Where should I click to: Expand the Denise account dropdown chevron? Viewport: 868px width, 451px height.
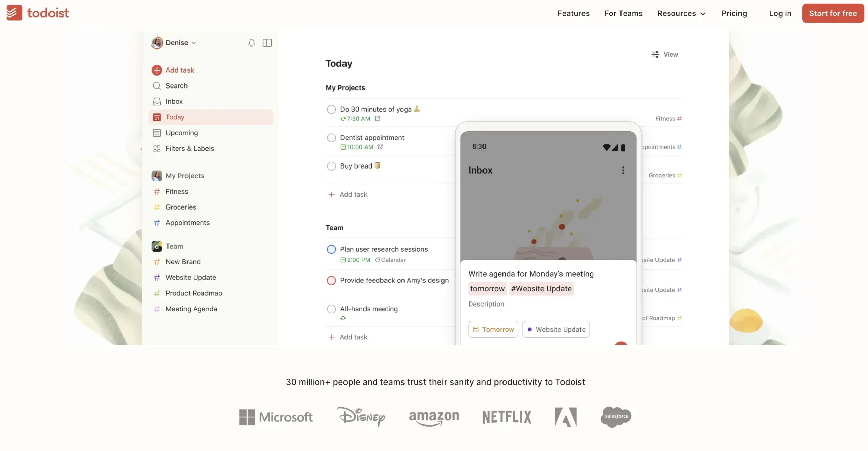[194, 43]
